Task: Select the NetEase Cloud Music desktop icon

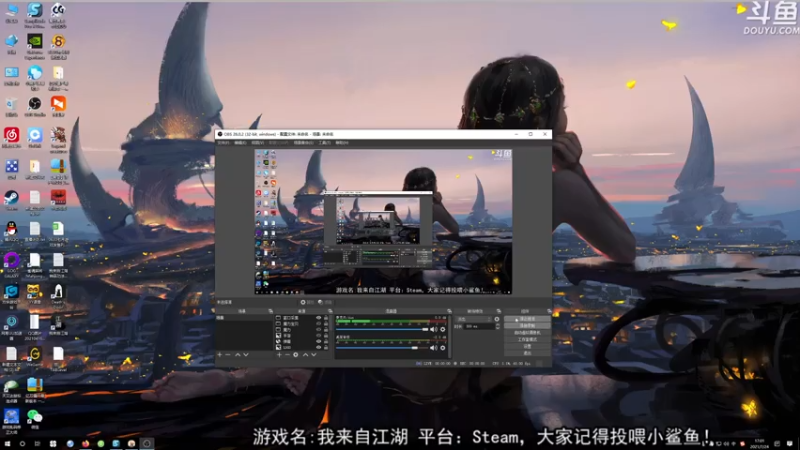Action: 11,137
